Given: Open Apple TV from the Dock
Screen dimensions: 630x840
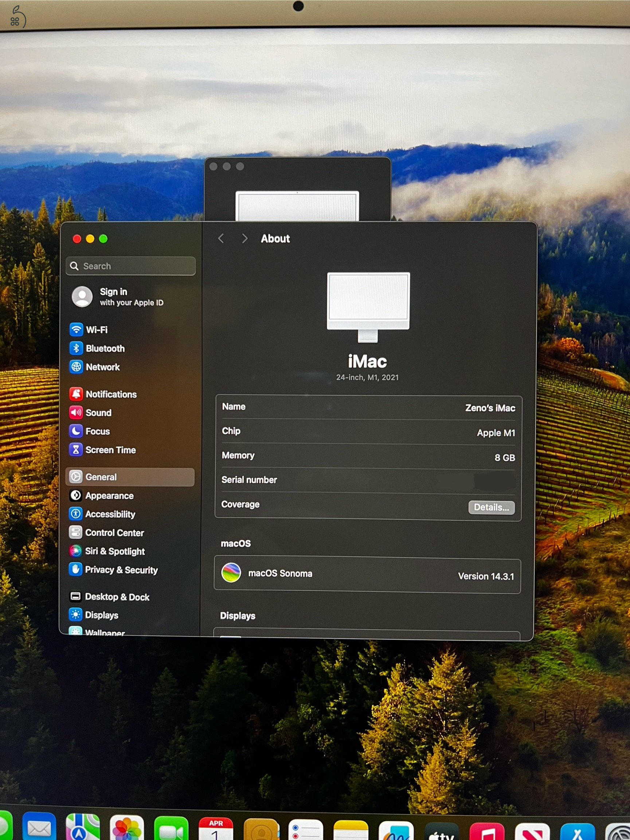Looking at the screenshot, I should coord(442,832).
